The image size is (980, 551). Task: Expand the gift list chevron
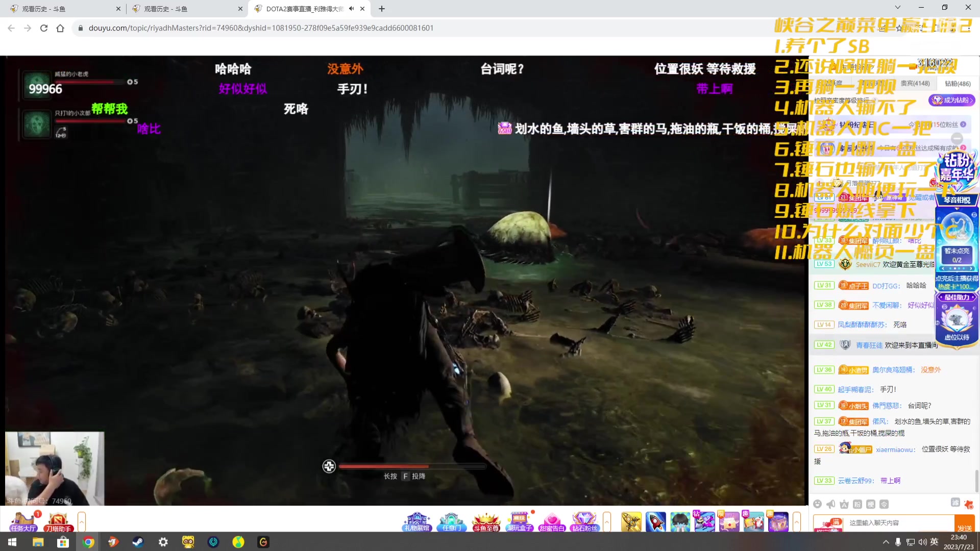[x=797, y=521]
